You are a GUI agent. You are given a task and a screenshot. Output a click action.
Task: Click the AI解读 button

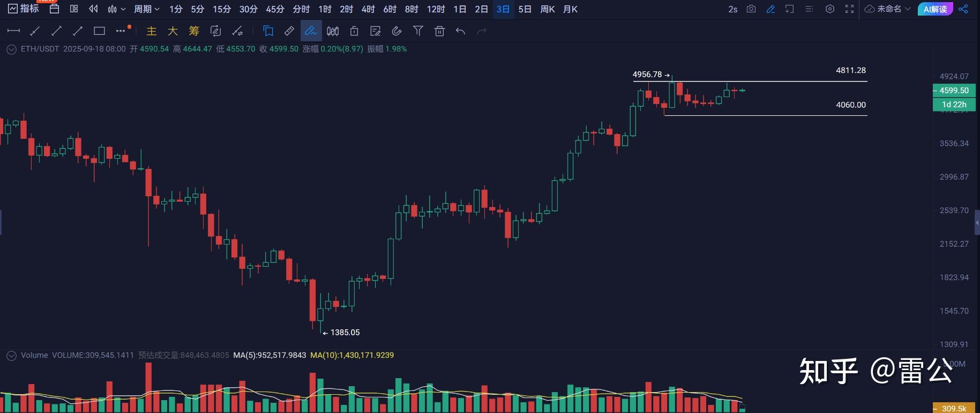pos(934,9)
